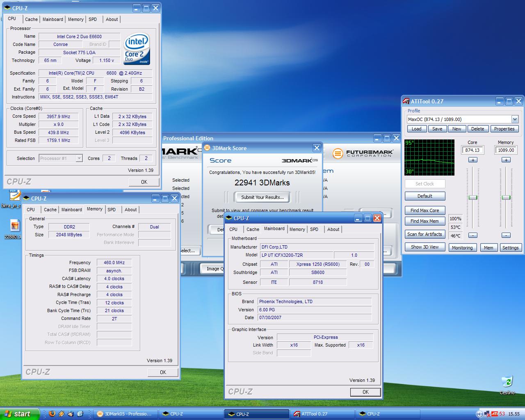Click the Core Speed value 3957.9 MHz
This screenshot has height=420, width=525.
59,116
